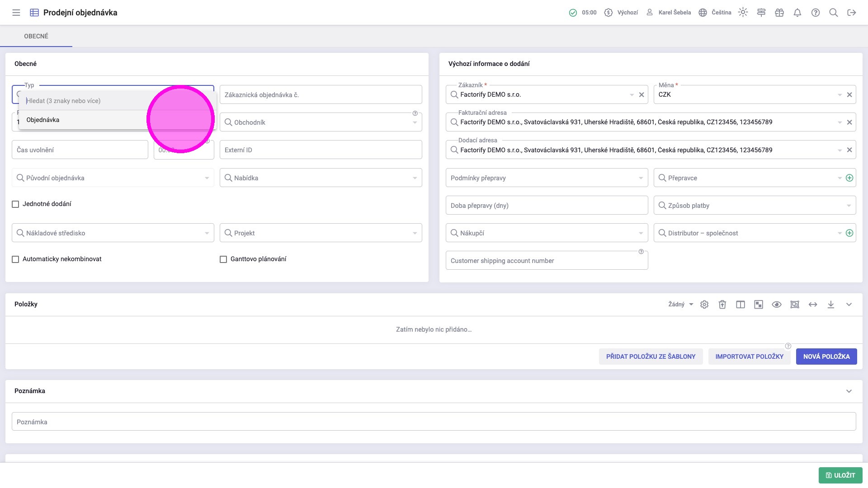Image resolution: width=868 pixels, height=488 pixels.
Task: Click the gift box icon in the header
Action: coord(779,13)
